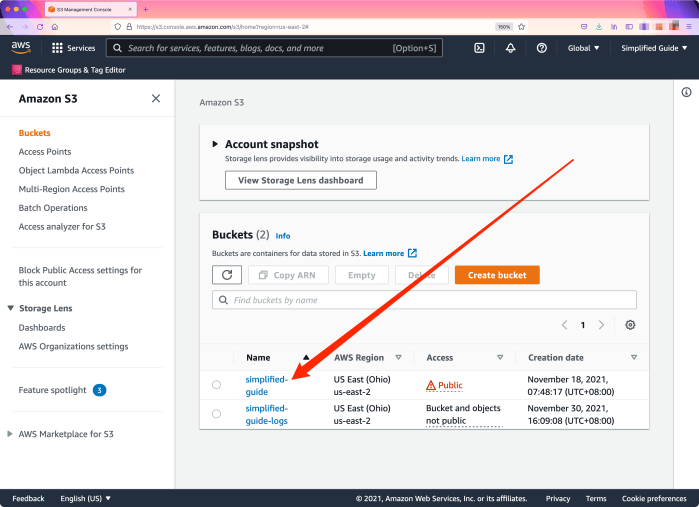Open Object Lambda Access Points
Viewport: 699px width, 507px height.
pyautogui.click(x=76, y=170)
